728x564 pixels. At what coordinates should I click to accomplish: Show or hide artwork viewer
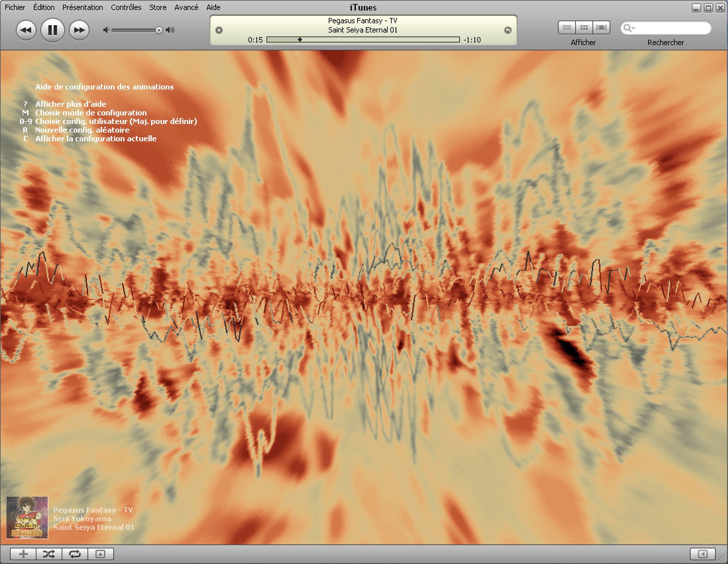tap(100, 554)
